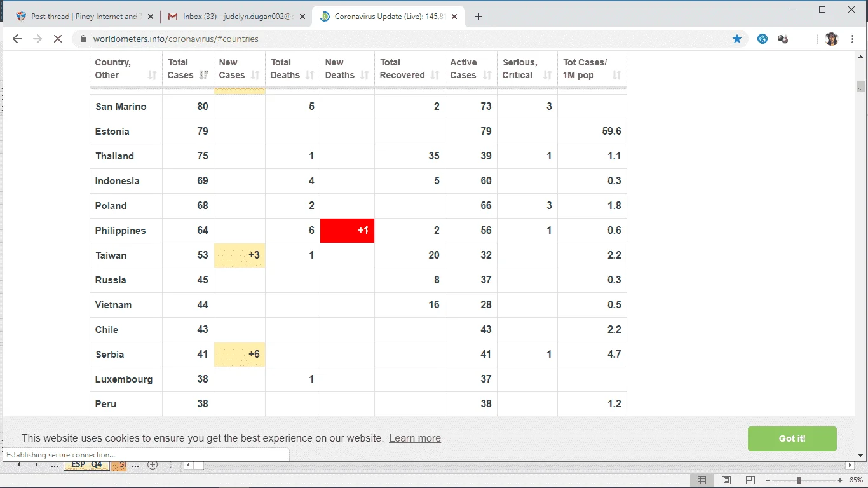This screenshot has width=868, height=488.
Task: Switch Excel to Normal view
Action: [702, 480]
